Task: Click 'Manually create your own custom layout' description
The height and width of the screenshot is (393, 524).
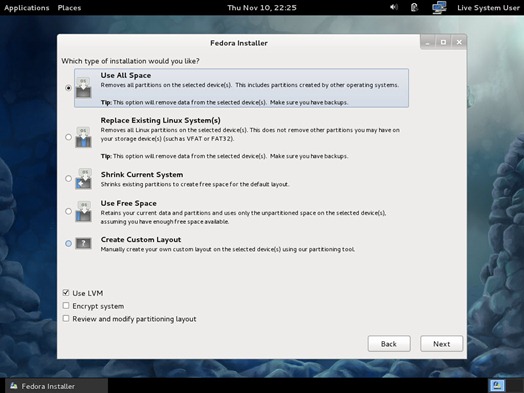Action: point(228,249)
